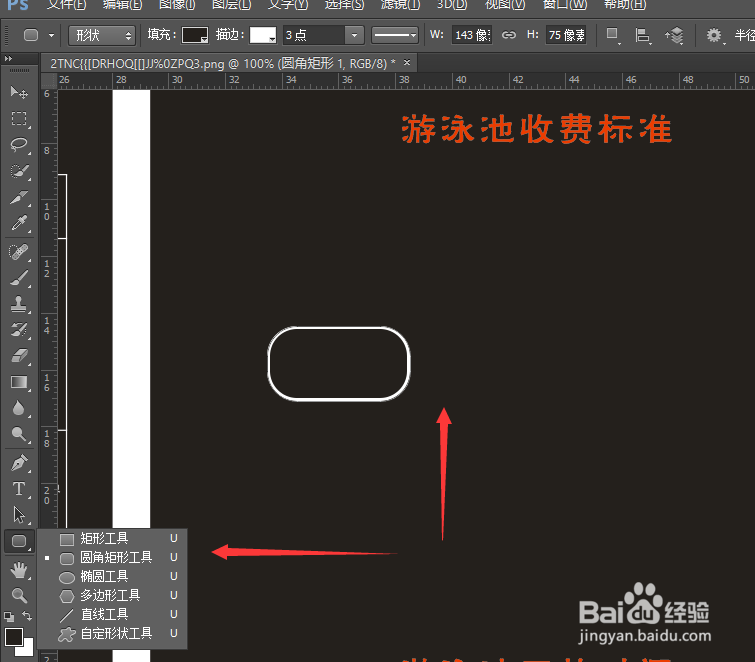Click the background color swatch
Screen dimensions: 755x662
(27, 649)
